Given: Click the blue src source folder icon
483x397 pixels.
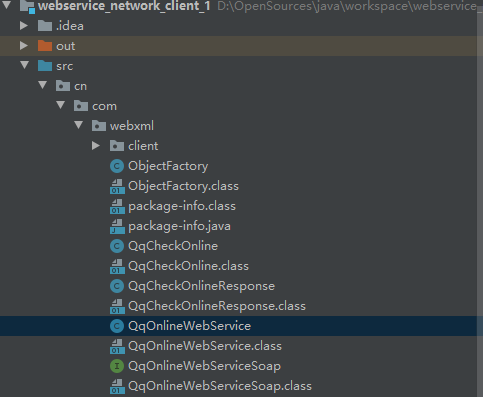Looking at the screenshot, I should tap(45, 66).
